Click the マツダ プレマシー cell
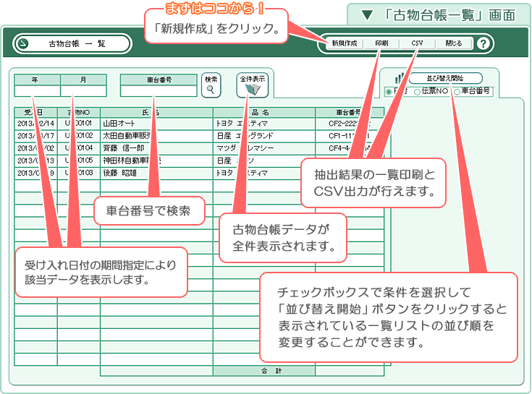Image resolution: width=532 pixels, height=394 pixels. pyautogui.click(x=264, y=148)
